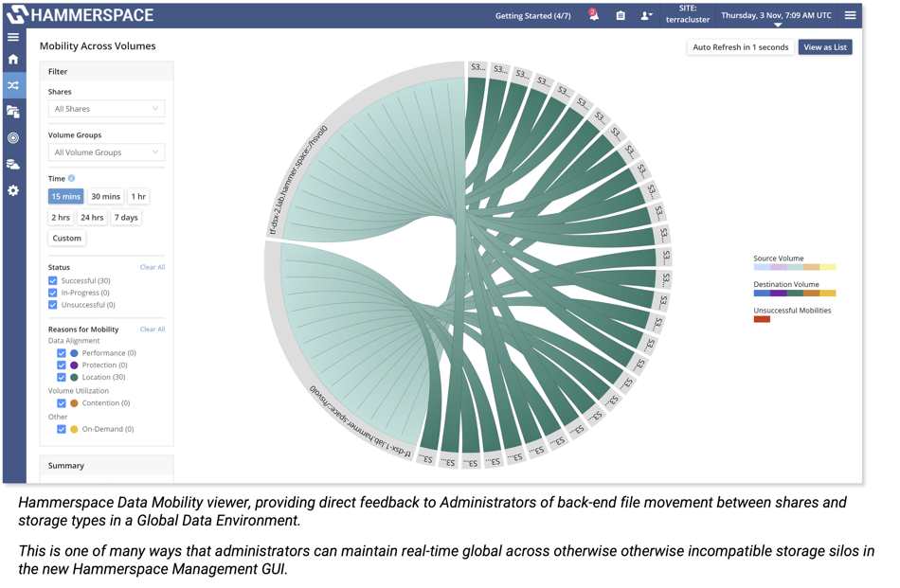Click the info icon next to Time
The image size is (900, 588).
[x=72, y=178]
